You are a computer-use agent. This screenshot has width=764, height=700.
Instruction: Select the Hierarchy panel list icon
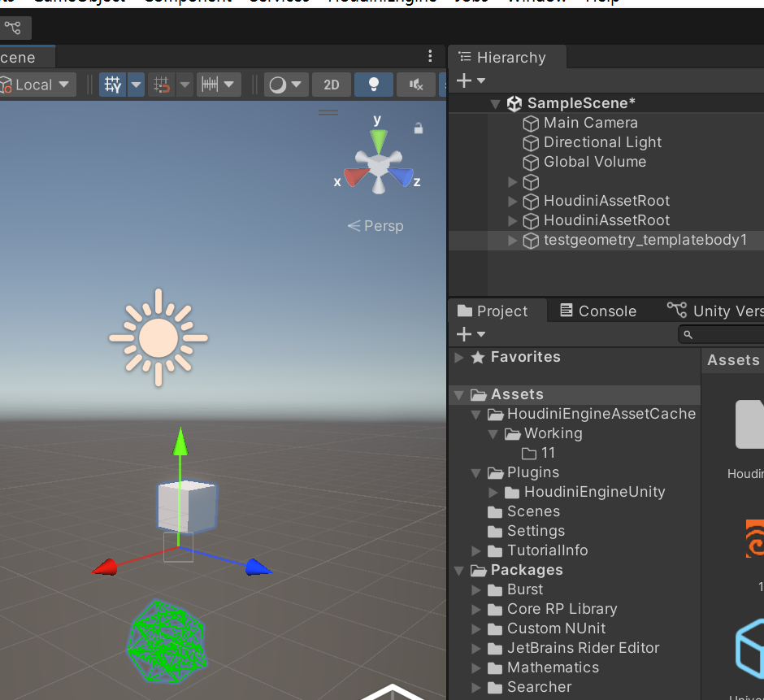[x=463, y=58]
